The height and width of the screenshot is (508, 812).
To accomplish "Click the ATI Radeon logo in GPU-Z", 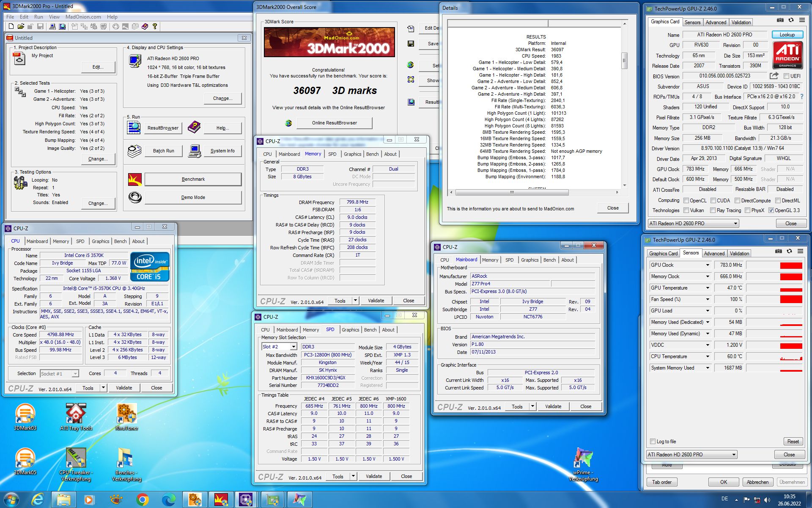I will point(787,55).
